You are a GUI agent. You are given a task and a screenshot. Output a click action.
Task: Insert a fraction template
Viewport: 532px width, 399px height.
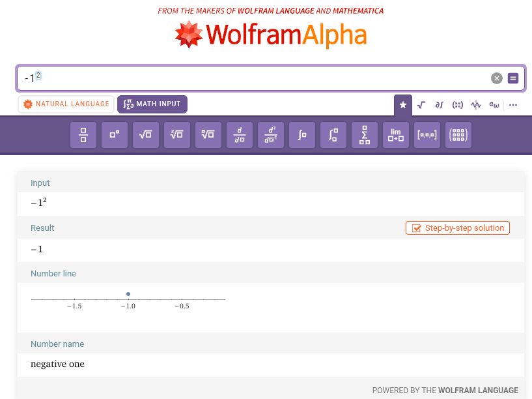[83, 135]
